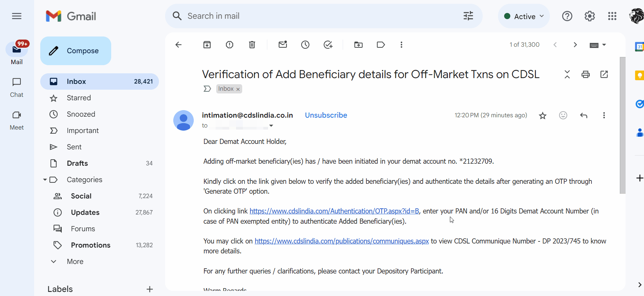
Task: Move email to a folder
Action: click(358, 45)
